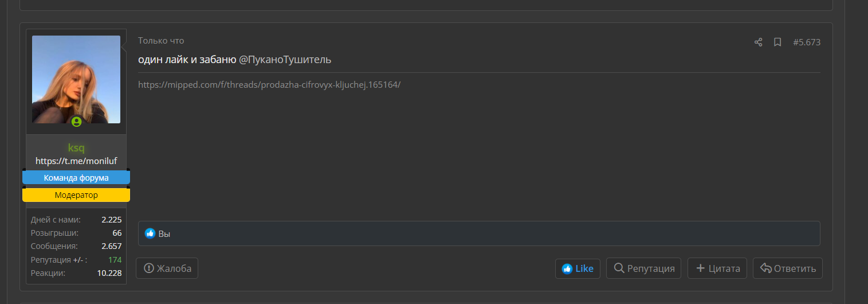Image resolution: width=868 pixels, height=304 pixels.
Task: Open ksq user profile by username
Action: pos(76,147)
